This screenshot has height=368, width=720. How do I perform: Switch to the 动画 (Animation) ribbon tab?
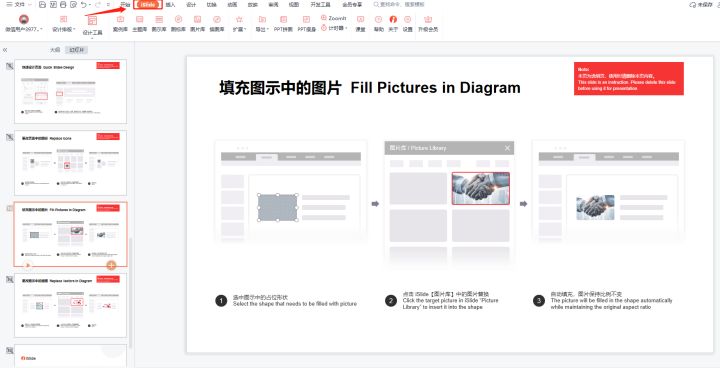click(x=232, y=5)
